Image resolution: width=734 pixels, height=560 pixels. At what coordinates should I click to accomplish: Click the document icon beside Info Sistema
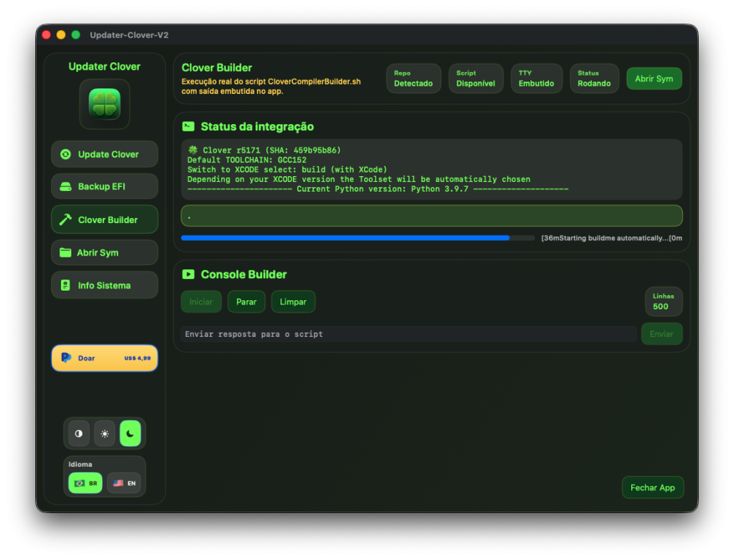[65, 286]
